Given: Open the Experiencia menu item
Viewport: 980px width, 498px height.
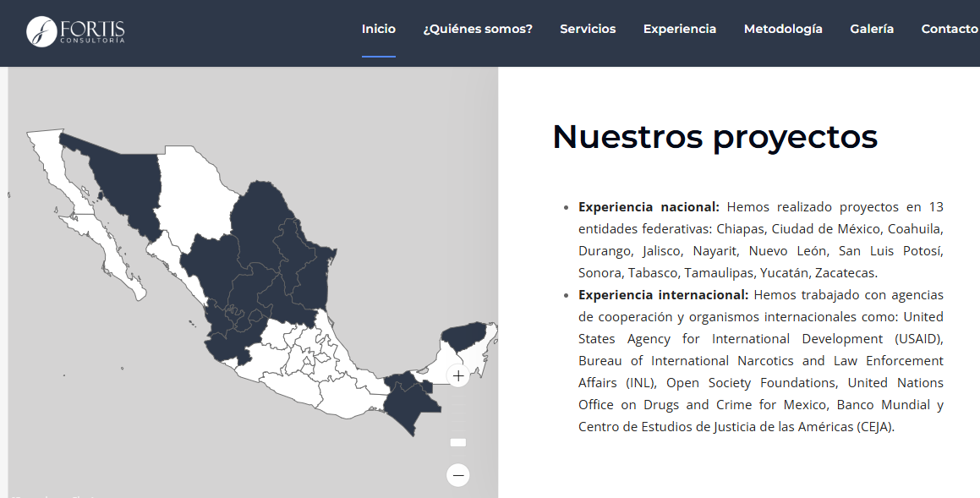Looking at the screenshot, I should 679,29.
